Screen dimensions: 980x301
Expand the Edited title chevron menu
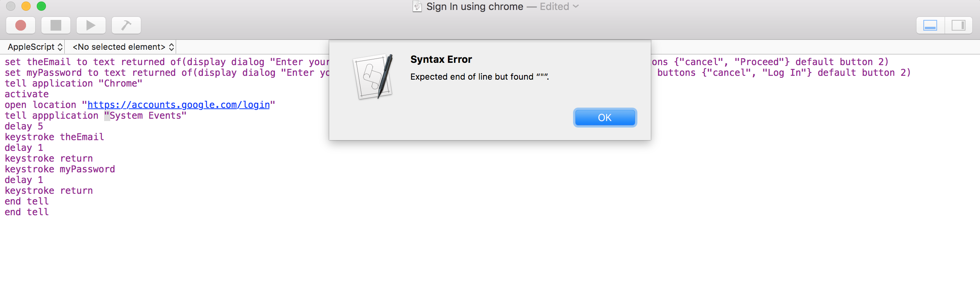[576, 7]
